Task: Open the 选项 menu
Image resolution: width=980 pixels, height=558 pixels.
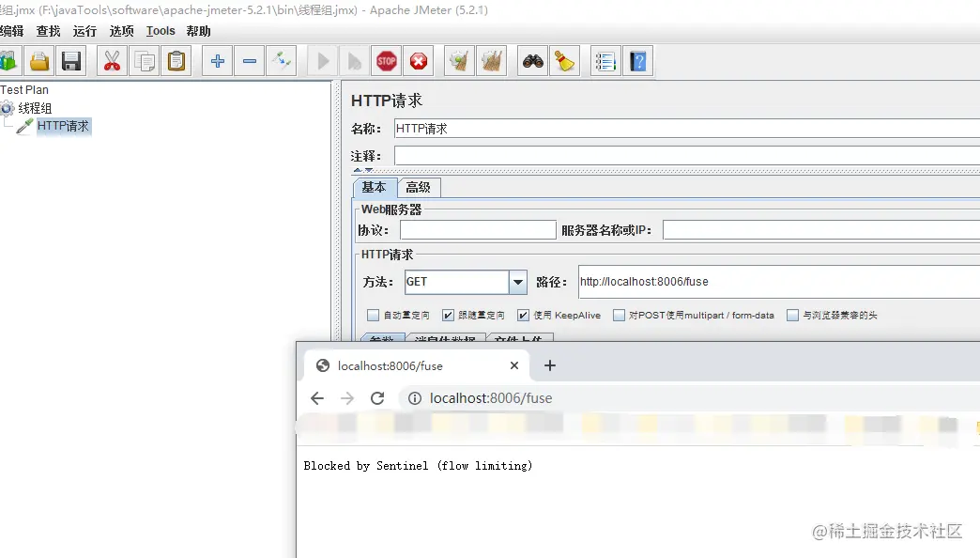Action: point(121,31)
